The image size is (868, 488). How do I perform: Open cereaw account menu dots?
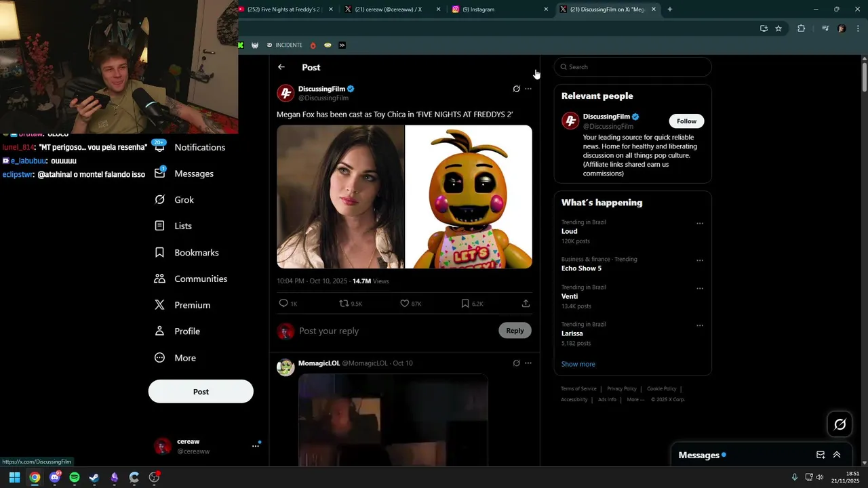tap(256, 446)
